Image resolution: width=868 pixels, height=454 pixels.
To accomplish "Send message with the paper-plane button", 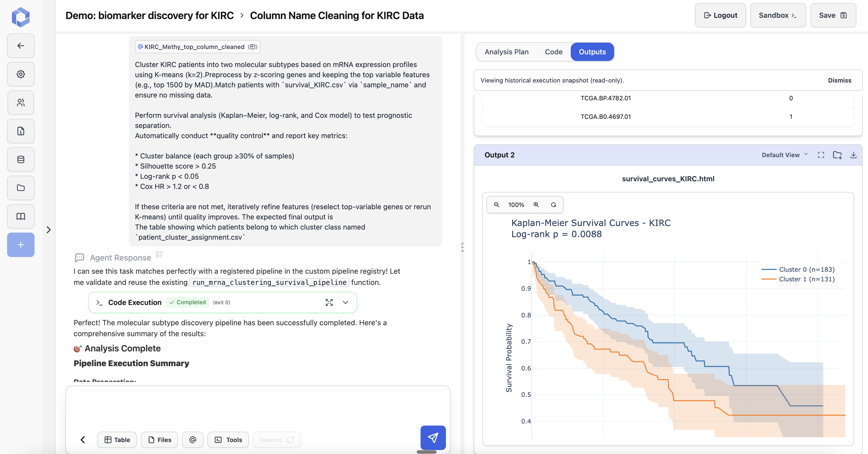I will (433, 437).
